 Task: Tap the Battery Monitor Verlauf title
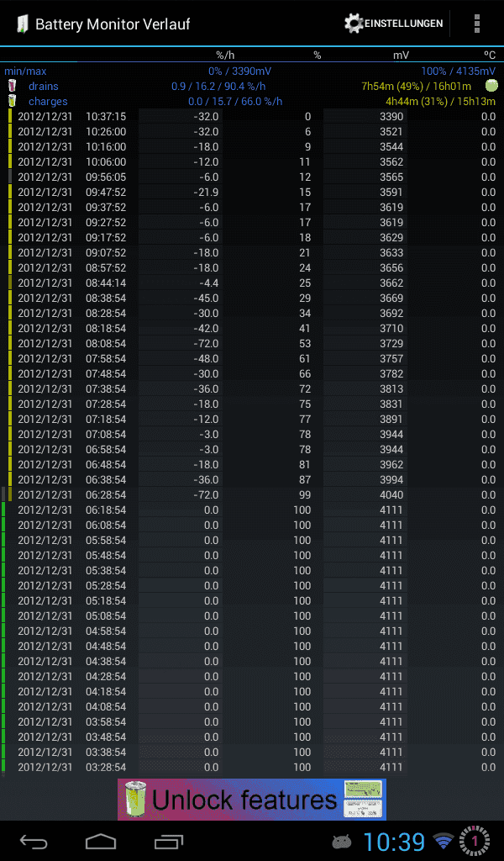(113, 24)
